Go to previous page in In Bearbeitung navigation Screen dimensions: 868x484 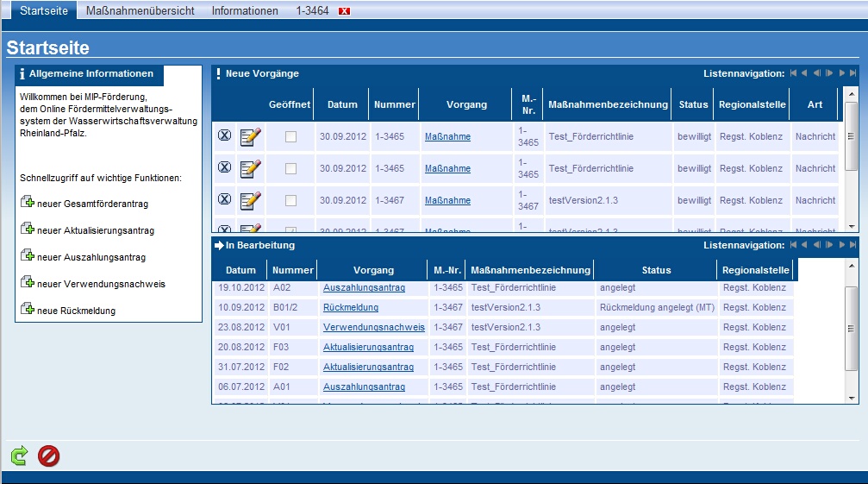click(x=804, y=245)
